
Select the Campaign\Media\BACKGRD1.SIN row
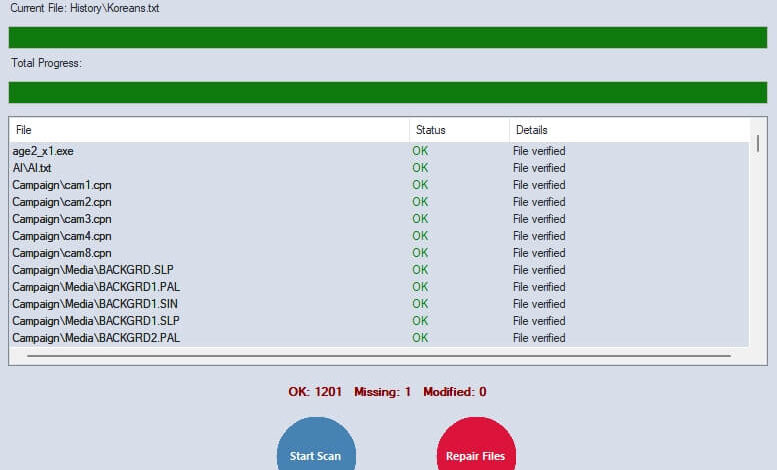[379, 303]
